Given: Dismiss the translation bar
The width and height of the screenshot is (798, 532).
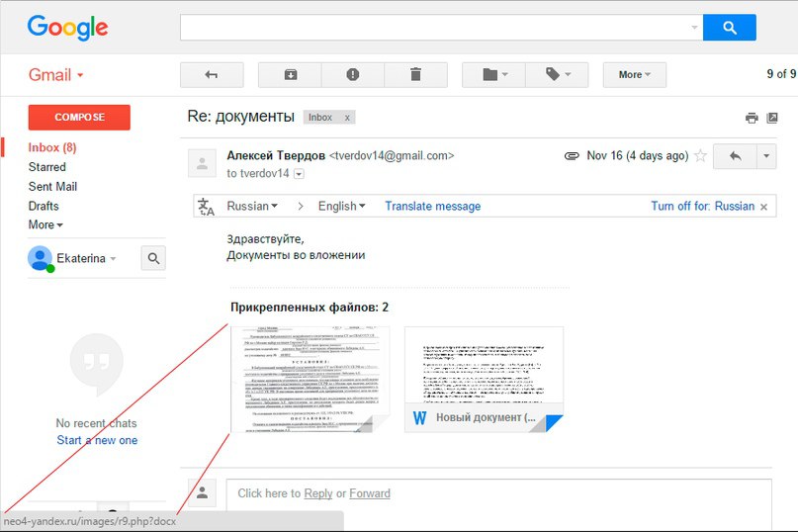Looking at the screenshot, I should (x=764, y=207).
